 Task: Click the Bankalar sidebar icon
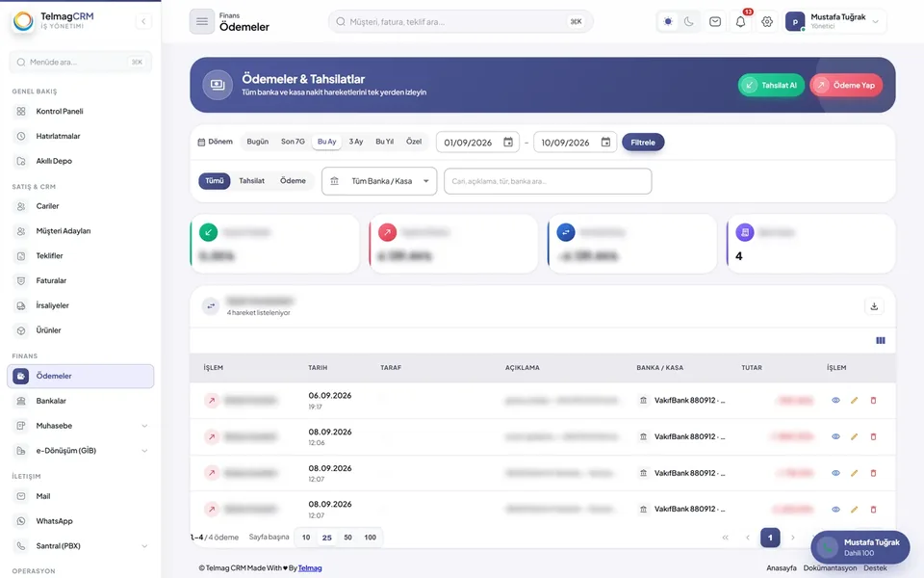[21, 401]
